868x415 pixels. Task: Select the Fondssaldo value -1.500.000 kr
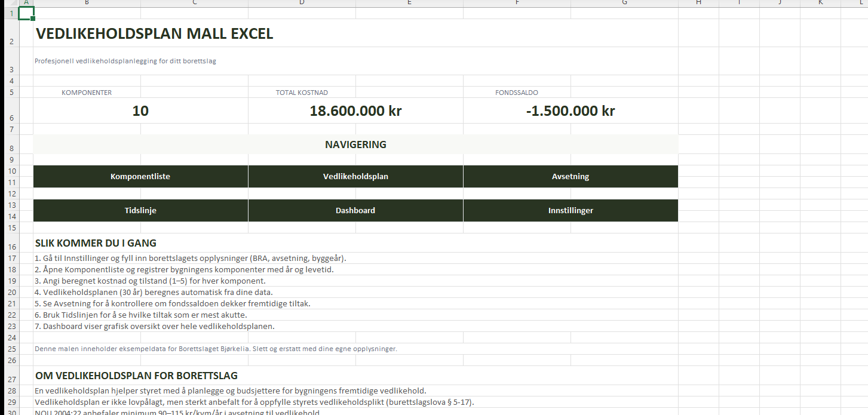pos(571,111)
